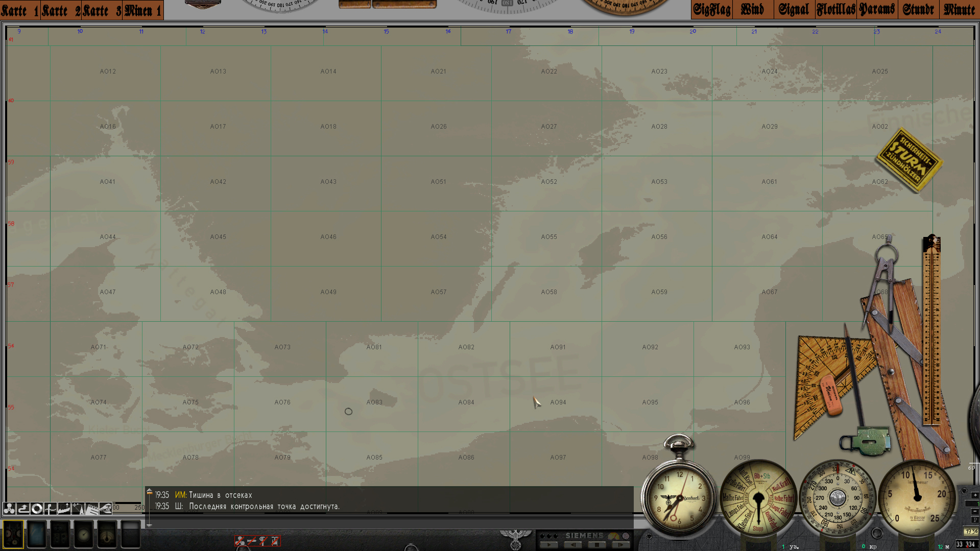Open the single round gauge station thumbnail
Image resolution: width=980 pixels, height=551 pixels.
pos(84,534)
